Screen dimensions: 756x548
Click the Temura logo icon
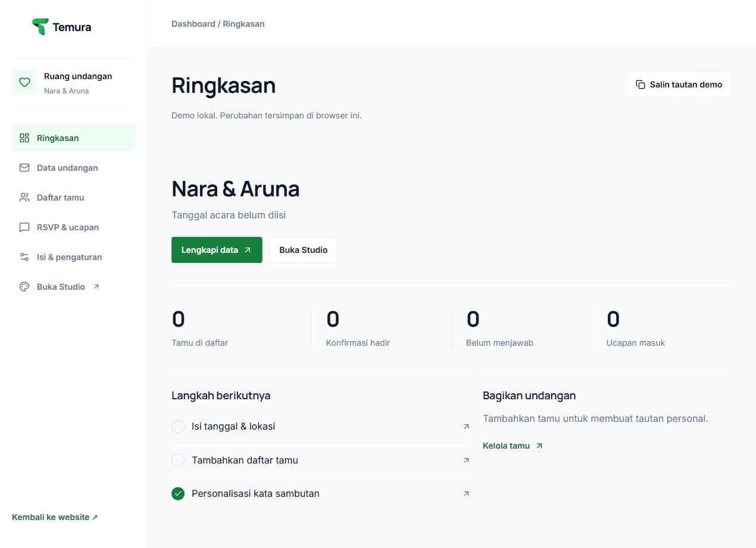pyautogui.click(x=40, y=27)
